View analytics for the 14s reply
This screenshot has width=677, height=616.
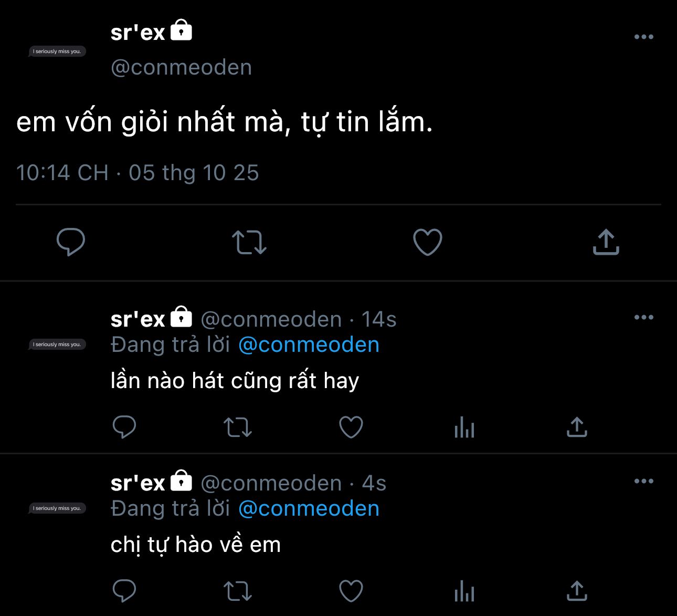464,427
